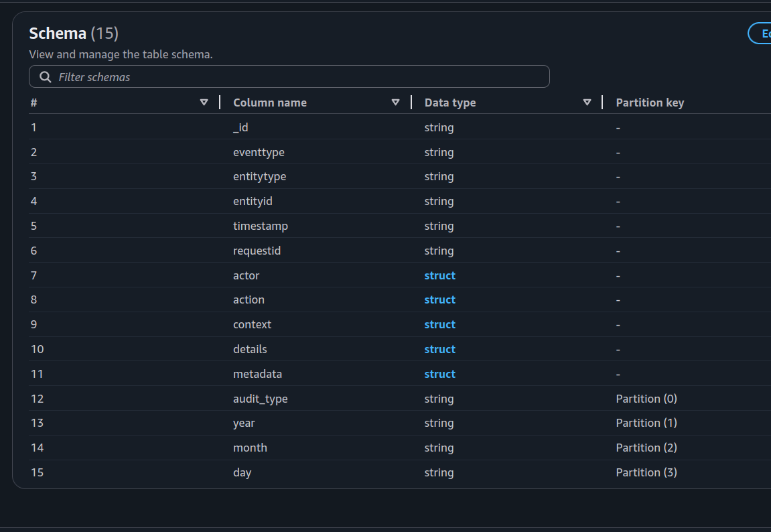Click the magnifier icon in the filter box
The image size is (771, 532).
[x=46, y=77]
